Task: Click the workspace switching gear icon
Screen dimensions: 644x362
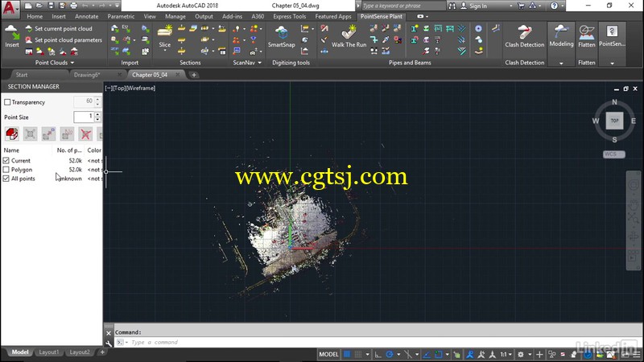Action: click(x=520, y=354)
